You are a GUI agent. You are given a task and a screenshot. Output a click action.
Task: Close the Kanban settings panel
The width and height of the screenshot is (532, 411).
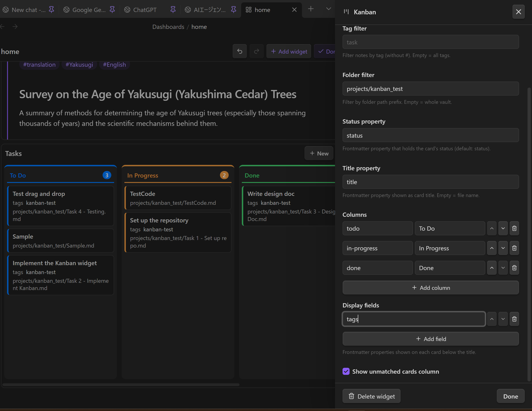pyautogui.click(x=518, y=12)
